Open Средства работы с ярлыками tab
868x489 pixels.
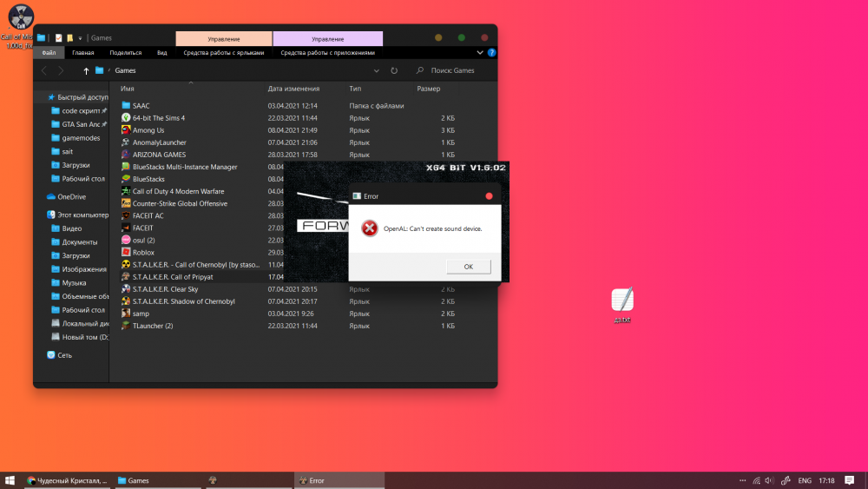pyautogui.click(x=223, y=53)
